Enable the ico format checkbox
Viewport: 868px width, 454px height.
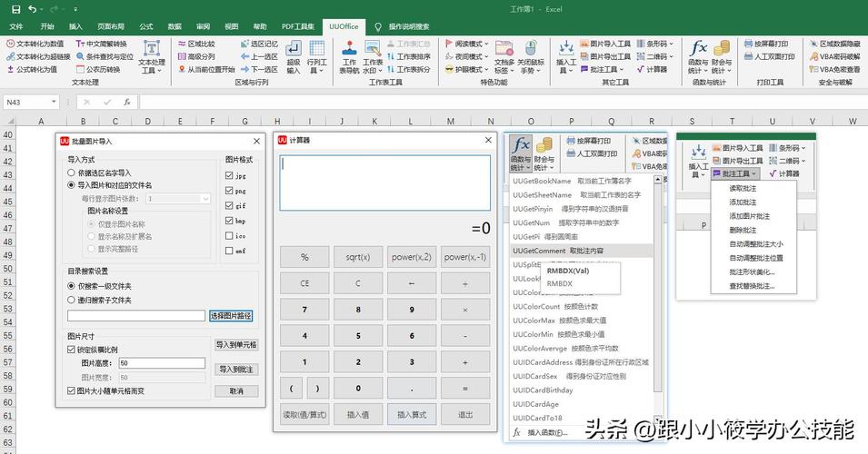coord(229,235)
